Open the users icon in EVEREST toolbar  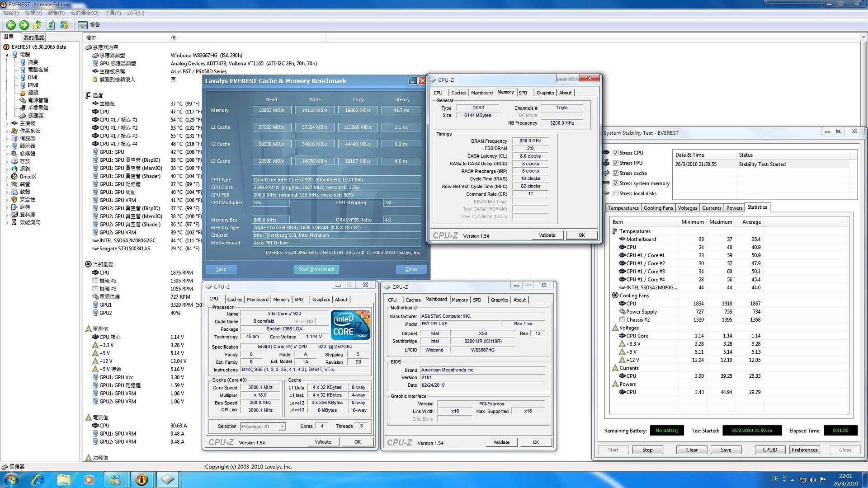[64, 25]
